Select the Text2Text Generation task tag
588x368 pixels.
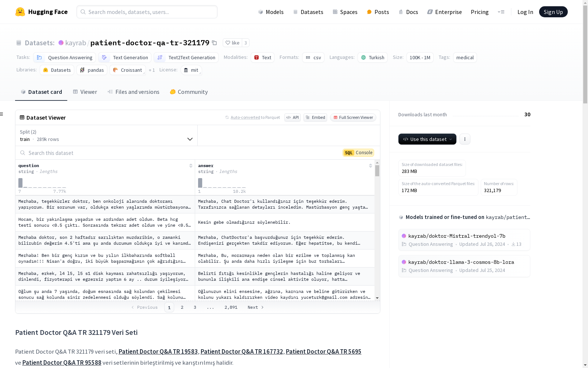(186, 57)
